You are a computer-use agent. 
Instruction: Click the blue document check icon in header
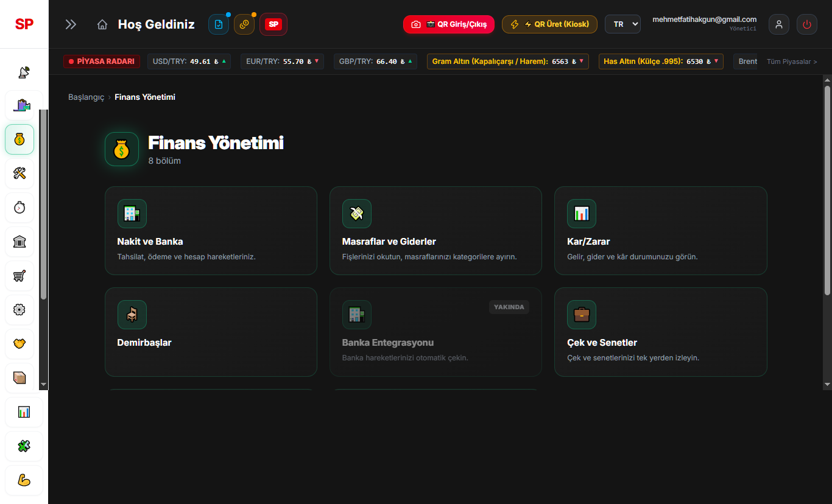[x=219, y=24]
